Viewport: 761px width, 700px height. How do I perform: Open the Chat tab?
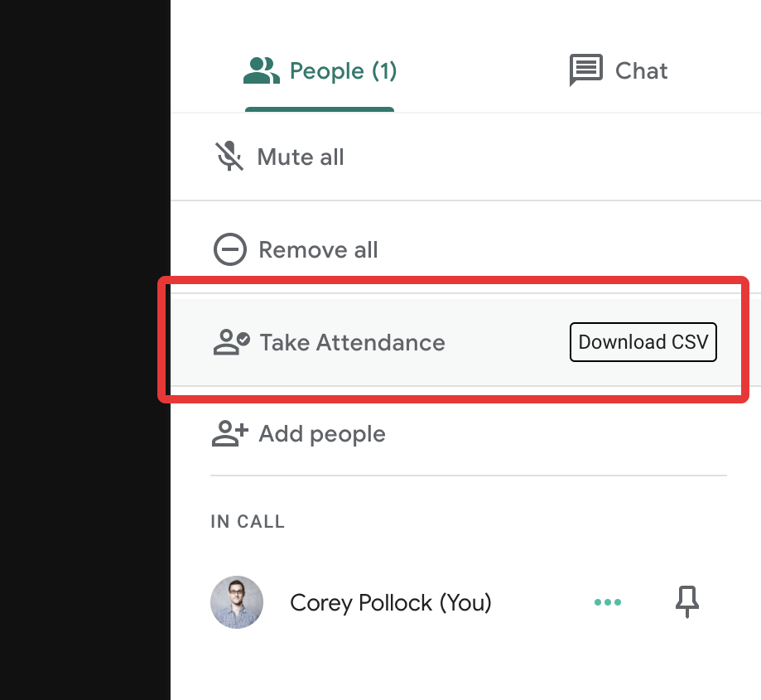618,70
